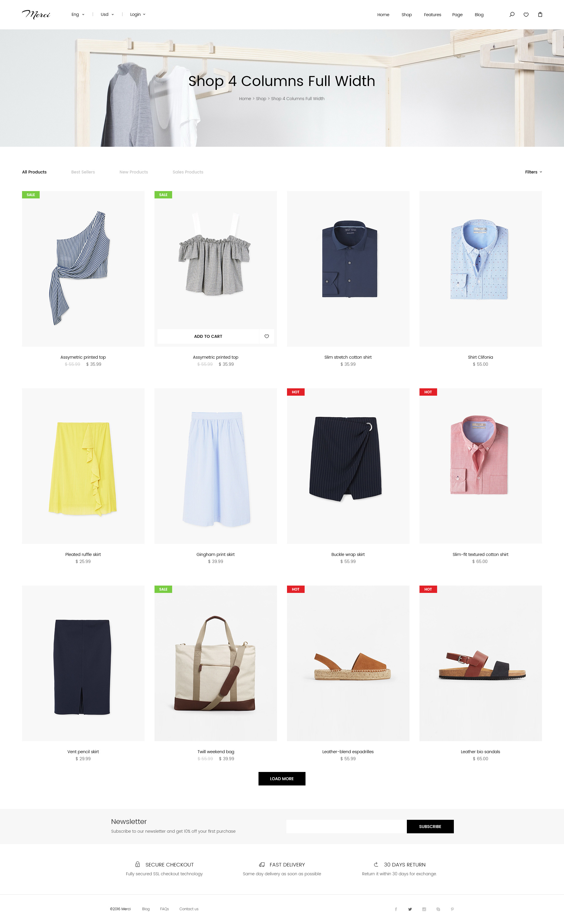Image resolution: width=564 pixels, height=924 pixels.
Task: Expand the Usd currency dropdown
Action: tap(107, 15)
